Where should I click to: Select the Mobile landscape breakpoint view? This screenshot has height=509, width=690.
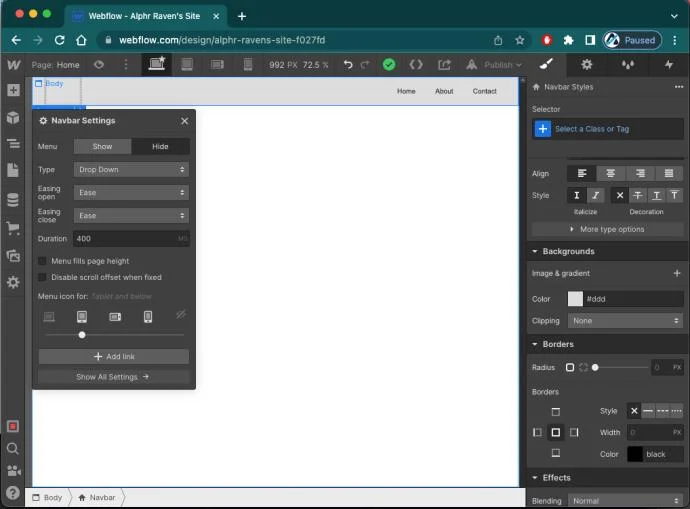pos(217,65)
